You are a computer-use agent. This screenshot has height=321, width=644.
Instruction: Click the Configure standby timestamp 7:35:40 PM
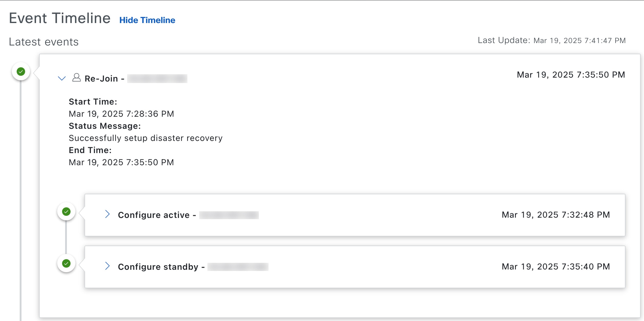click(x=556, y=267)
